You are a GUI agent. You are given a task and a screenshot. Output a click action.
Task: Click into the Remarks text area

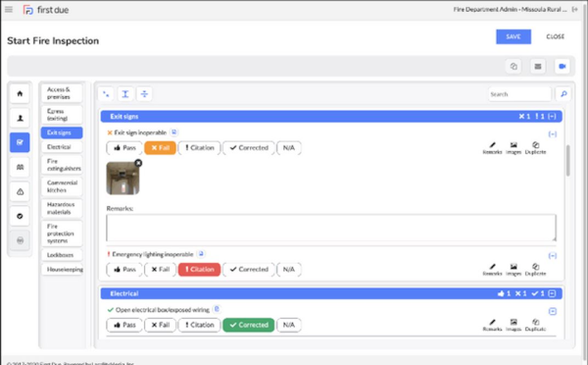click(331, 228)
